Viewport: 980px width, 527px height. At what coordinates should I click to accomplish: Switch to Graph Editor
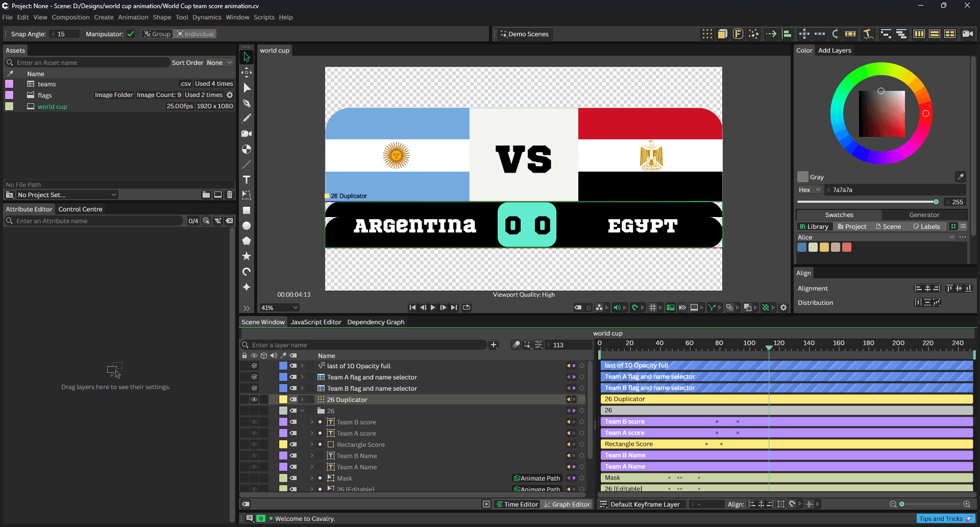pyautogui.click(x=567, y=504)
